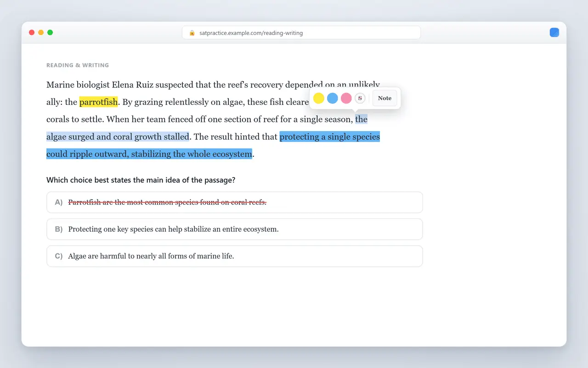Click crossed-out answer A about parrotfish

click(235, 202)
